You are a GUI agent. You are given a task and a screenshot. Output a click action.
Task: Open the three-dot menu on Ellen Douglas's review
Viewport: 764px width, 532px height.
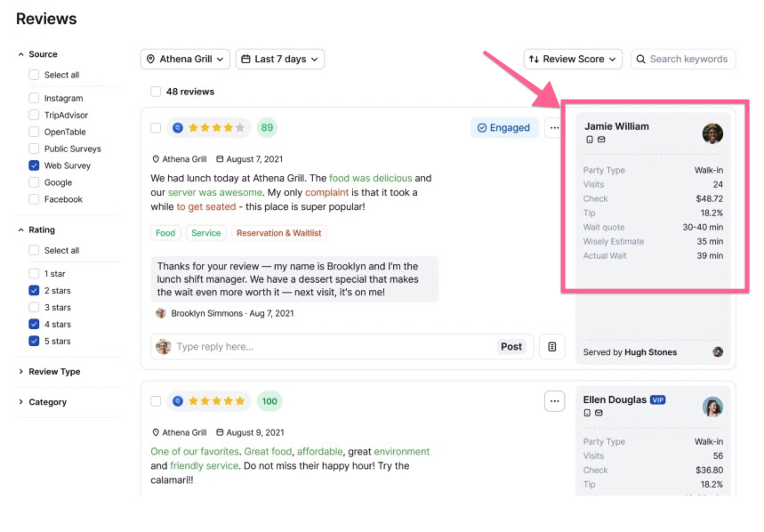pyautogui.click(x=554, y=401)
